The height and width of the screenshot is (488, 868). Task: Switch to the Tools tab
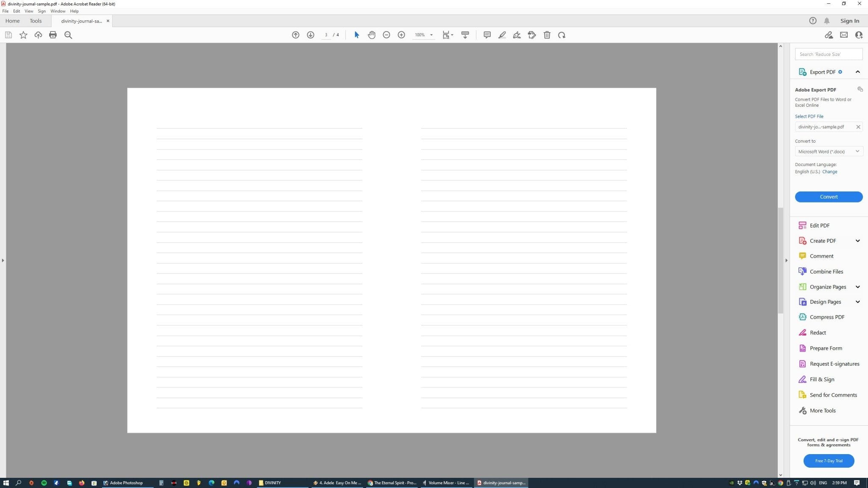(36, 21)
